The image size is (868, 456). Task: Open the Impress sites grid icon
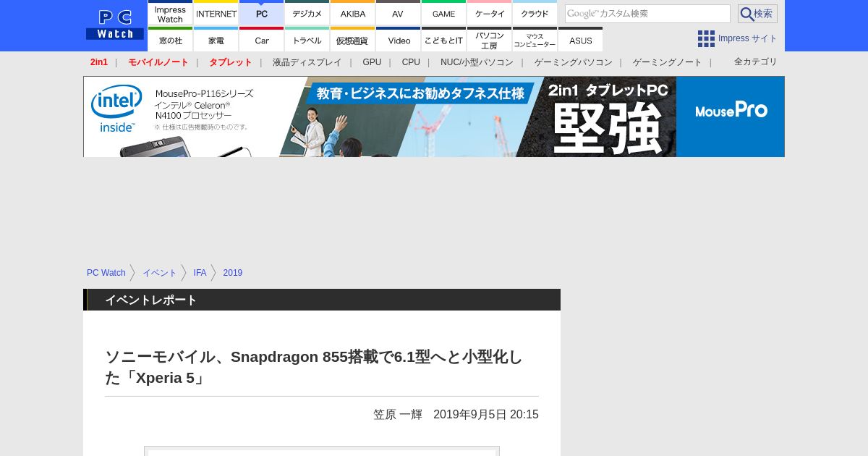click(706, 38)
